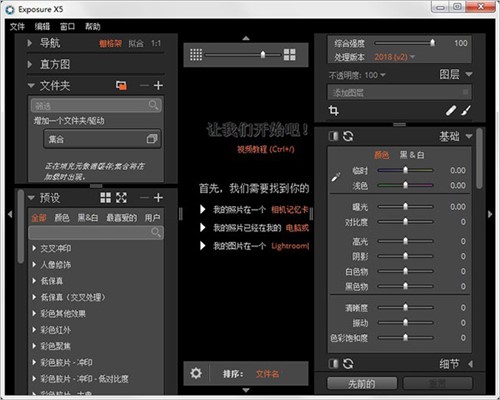Viewport: 500px width, 400px height.
Task: Open settings gear next to 排序
Action: pyautogui.click(x=196, y=373)
